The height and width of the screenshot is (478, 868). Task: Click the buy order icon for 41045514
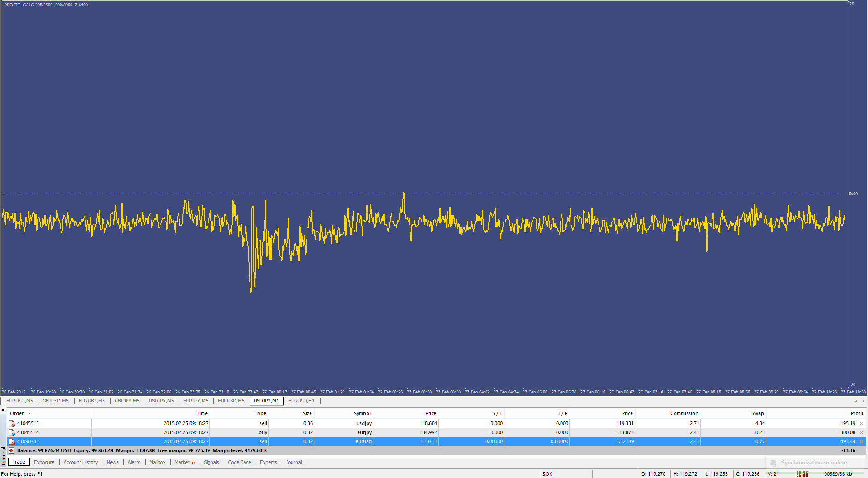click(x=12, y=433)
